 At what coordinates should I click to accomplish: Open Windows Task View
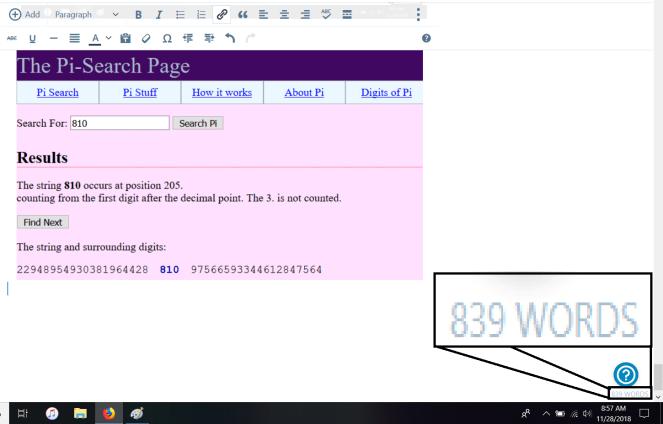22,413
